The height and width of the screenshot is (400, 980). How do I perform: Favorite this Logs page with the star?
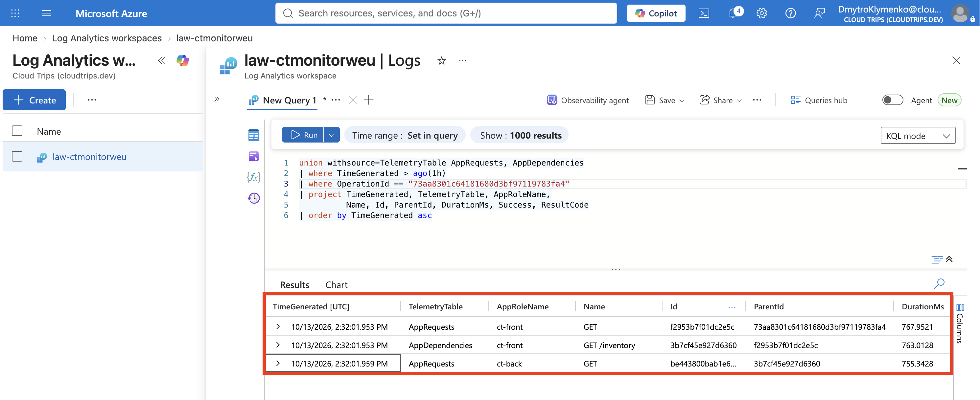(441, 60)
